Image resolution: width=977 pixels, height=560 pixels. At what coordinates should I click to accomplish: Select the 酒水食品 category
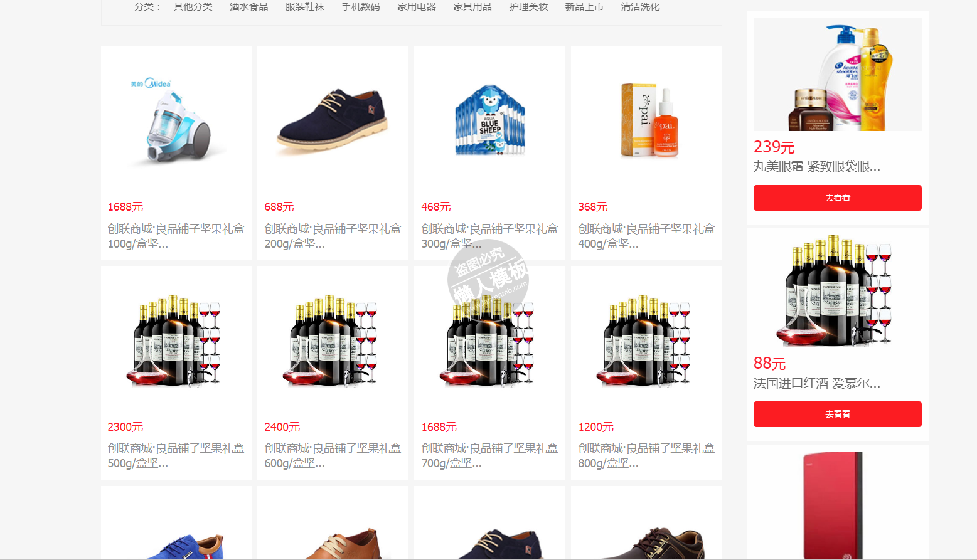click(x=249, y=7)
